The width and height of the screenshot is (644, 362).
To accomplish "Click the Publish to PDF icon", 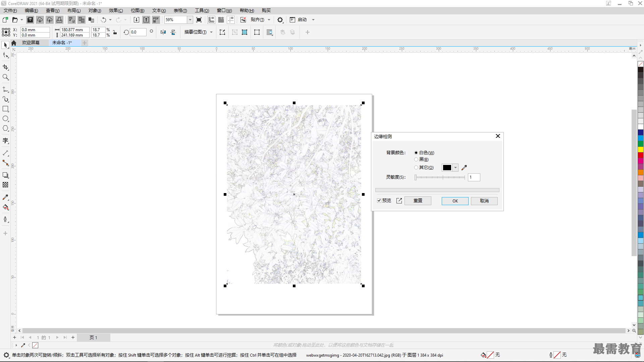I will point(156,20).
